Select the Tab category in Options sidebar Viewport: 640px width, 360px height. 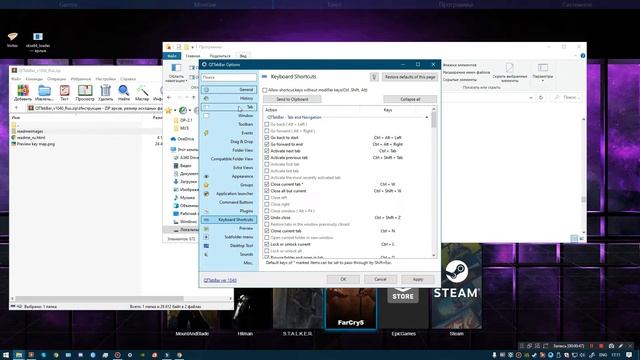(x=229, y=107)
